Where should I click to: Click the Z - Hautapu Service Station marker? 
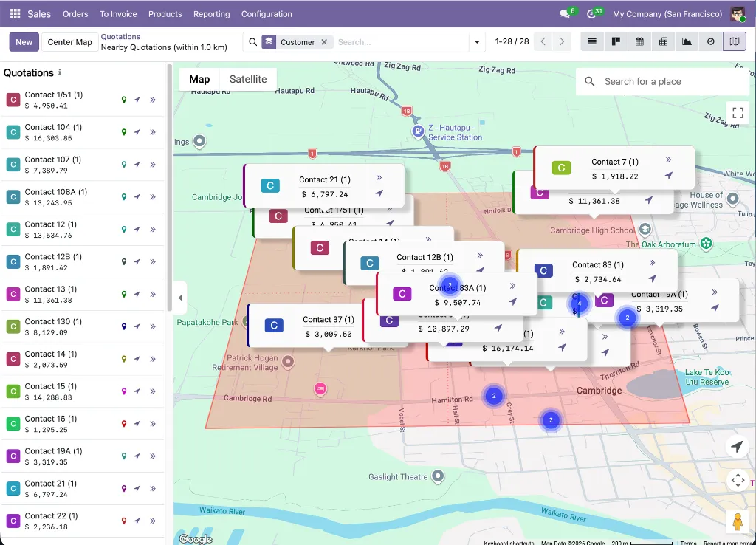coord(418,131)
